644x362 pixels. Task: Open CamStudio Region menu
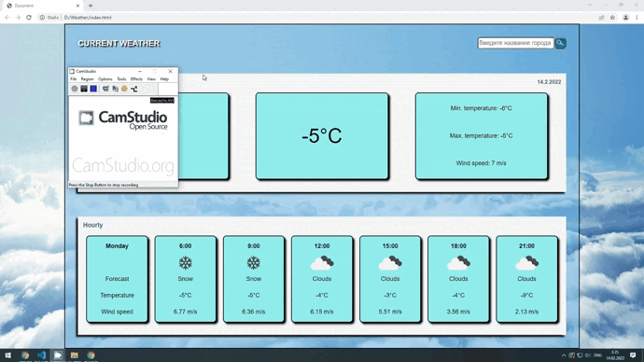(87, 78)
